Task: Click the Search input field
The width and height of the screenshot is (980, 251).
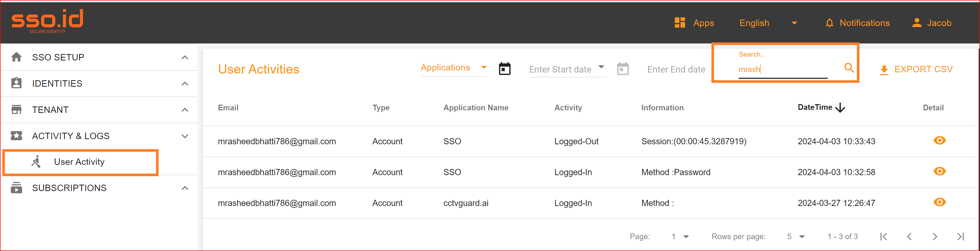Action: coord(783,69)
